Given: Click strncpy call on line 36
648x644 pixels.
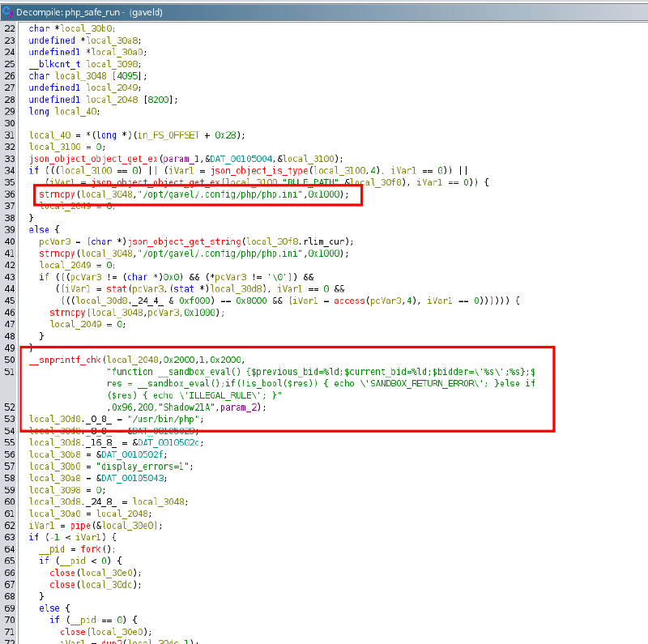Looking at the screenshot, I should tap(57, 194).
